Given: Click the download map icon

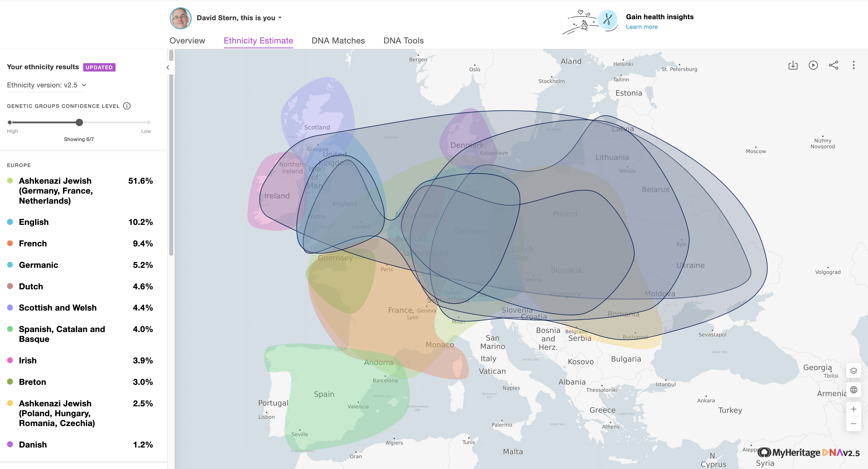Looking at the screenshot, I should click(x=793, y=65).
